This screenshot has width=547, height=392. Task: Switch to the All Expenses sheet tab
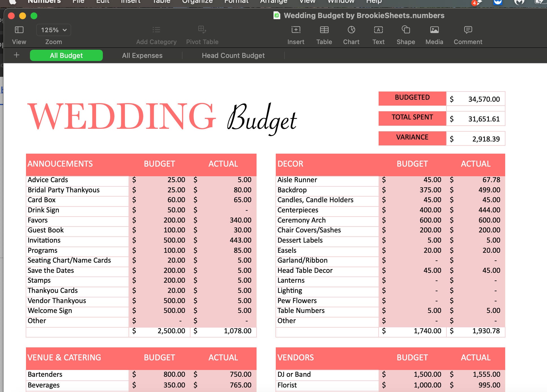(x=142, y=55)
